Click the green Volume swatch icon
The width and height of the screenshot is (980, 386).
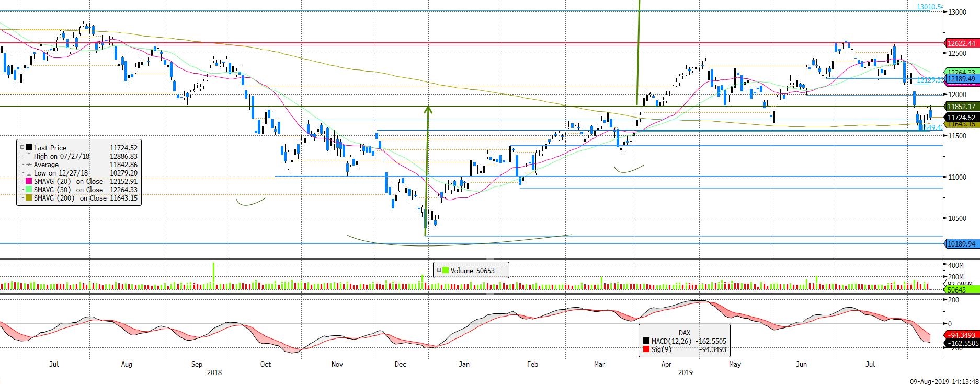[x=446, y=271]
